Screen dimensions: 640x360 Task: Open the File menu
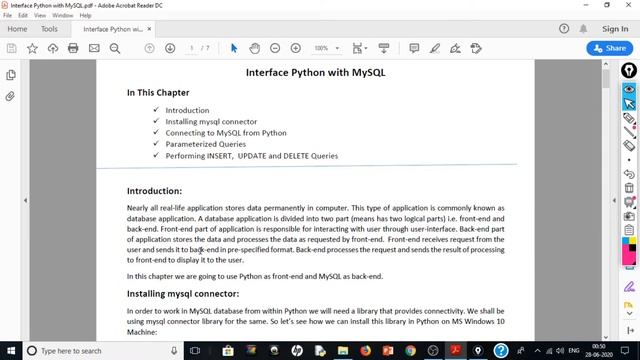click(7, 16)
